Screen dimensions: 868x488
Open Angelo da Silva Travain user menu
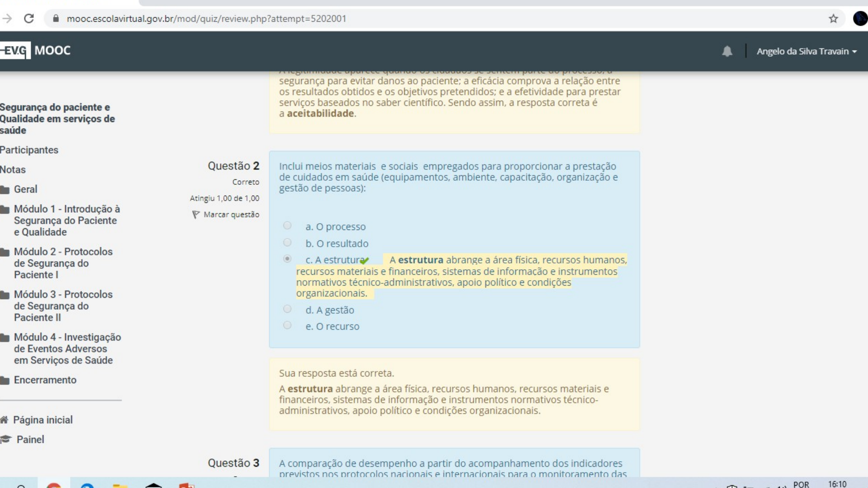(807, 51)
